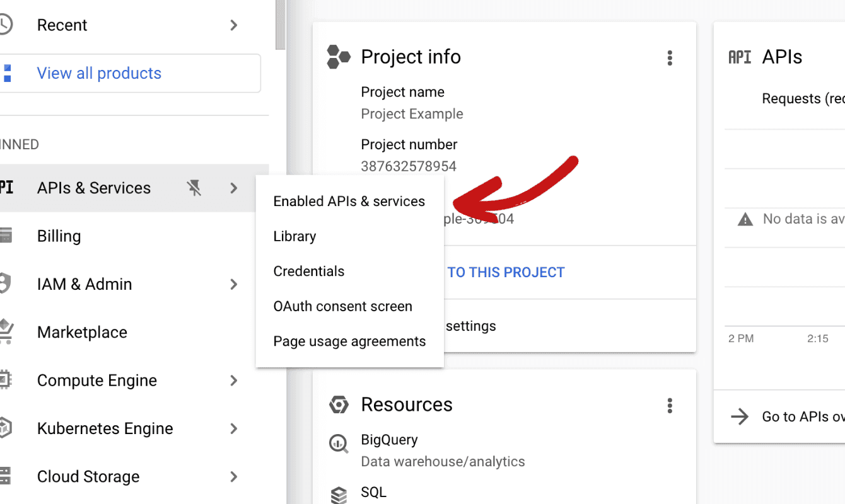
Task: Select Credentials from the submenu
Action: click(x=349, y=272)
